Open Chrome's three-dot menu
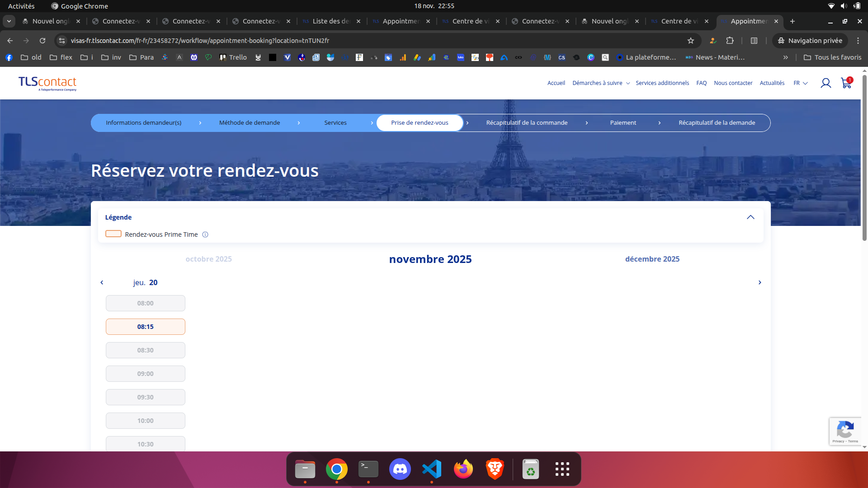Screen dimensions: 868x488 pyautogui.click(x=858, y=41)
